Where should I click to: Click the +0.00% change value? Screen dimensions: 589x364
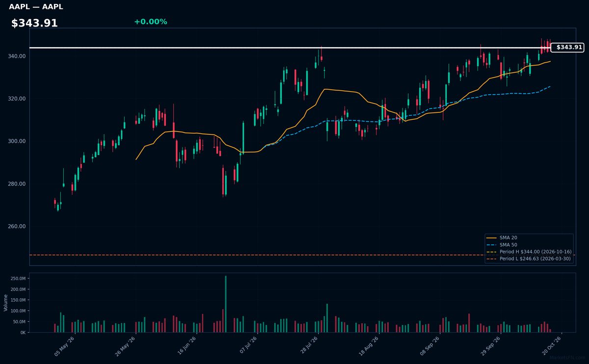[x=150, y=22]
